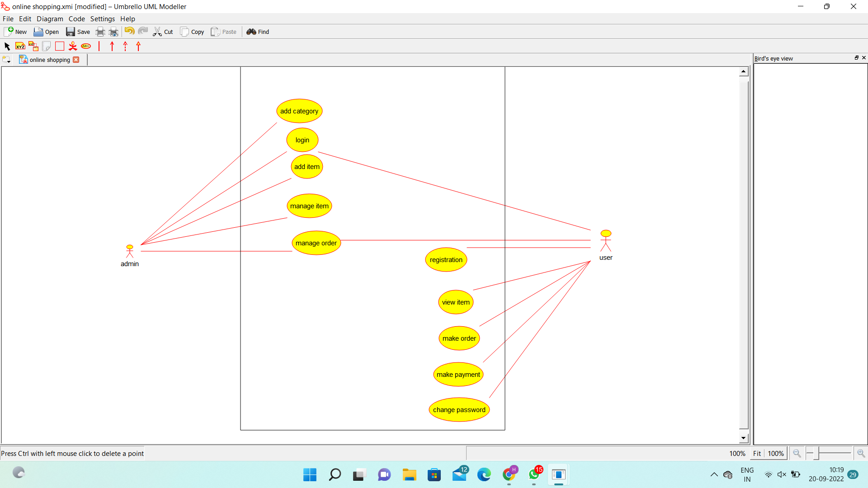The height and width of the screenshot is (488, 868).
Task: Select the Actor tool icon
Action: (73, 46)
